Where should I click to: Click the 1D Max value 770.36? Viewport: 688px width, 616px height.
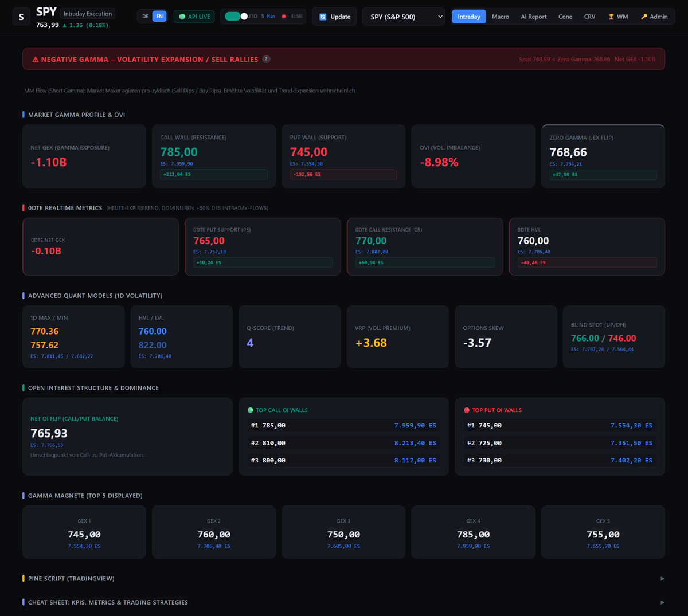[45, 331]
